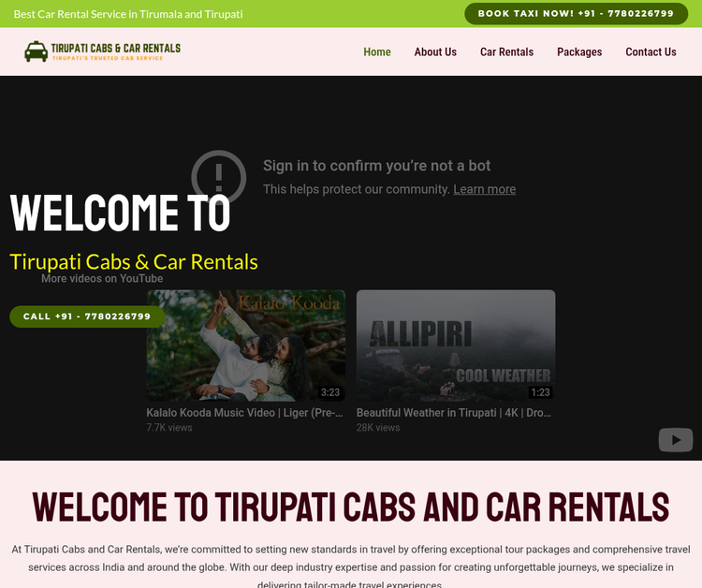Select Car Rentals in the navigation
The width and height of the screenshot is (702, 588).
[x=506, y=52]
